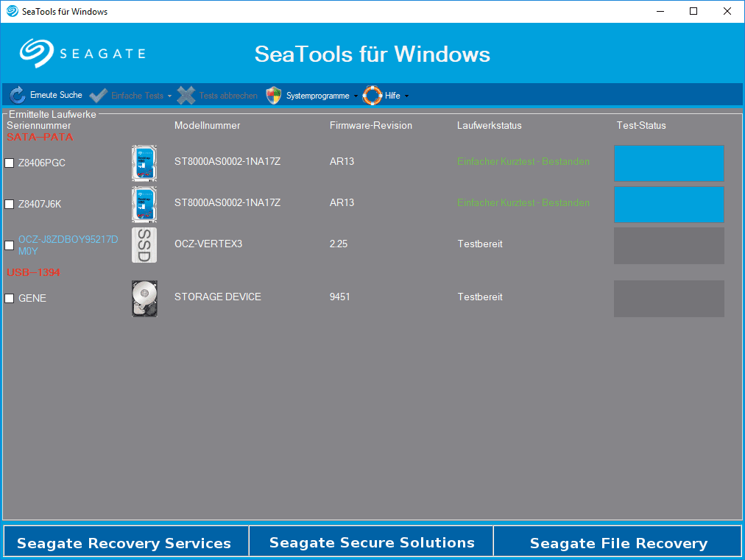
Task: Open the Erneute Suche toolbar item
Action: [46, 95]
